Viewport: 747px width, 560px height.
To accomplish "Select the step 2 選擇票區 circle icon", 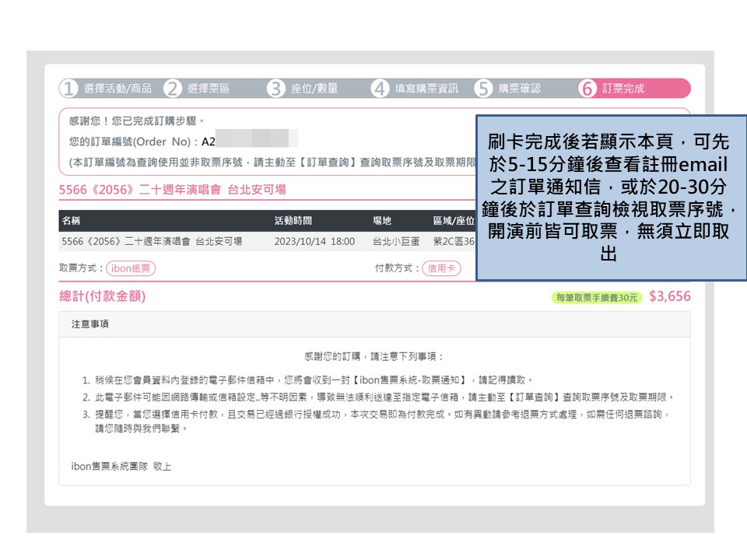I will click(174, 88).
